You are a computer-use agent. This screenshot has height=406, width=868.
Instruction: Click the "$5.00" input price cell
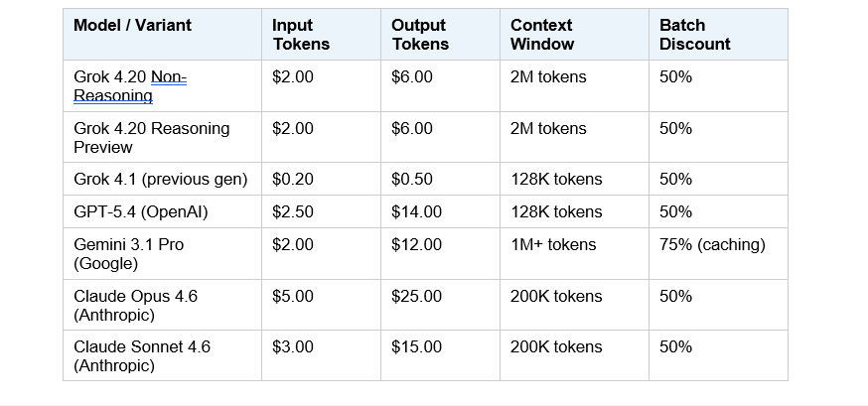pyautogui.click(x=293, y=297)
